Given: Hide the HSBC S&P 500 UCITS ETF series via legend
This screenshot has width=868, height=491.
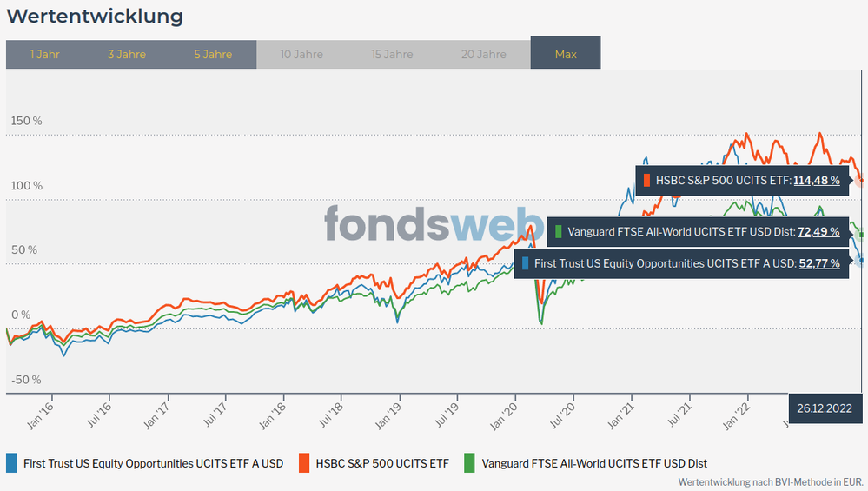Looking at the screenshot, I should click(x=382, y=463).
